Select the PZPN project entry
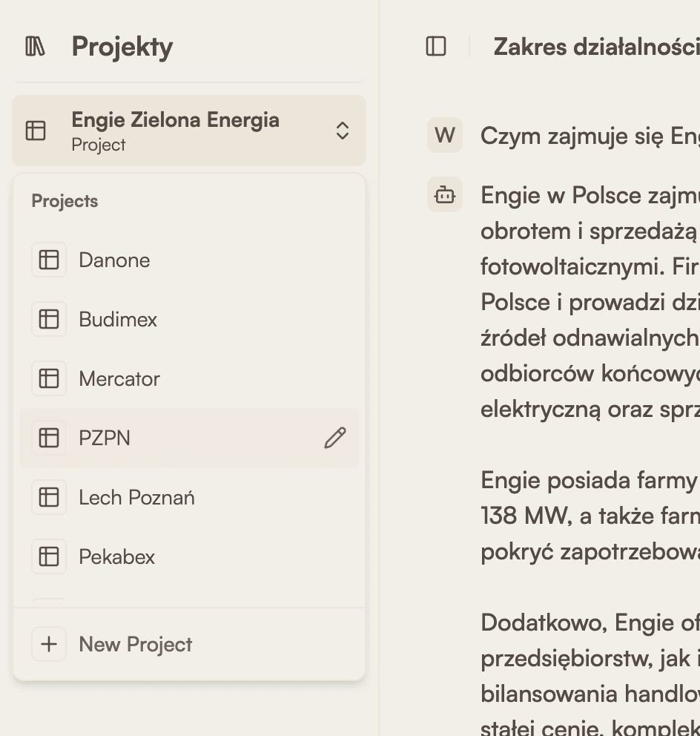 point(105,438)
